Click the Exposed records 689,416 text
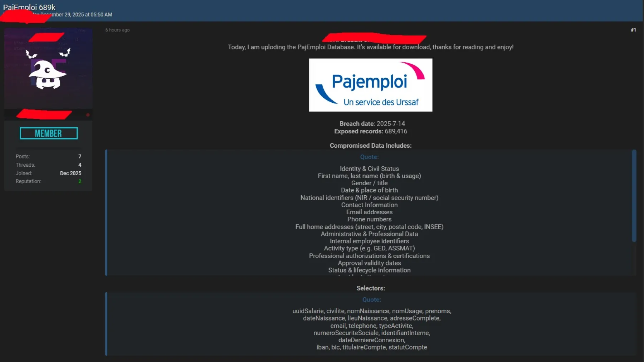Screen dimensions: 644x362 click(371, 131)
